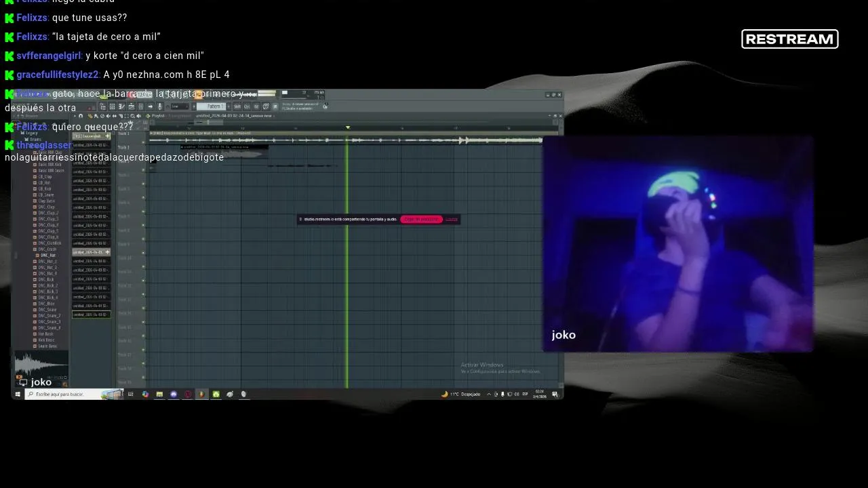This screenshot has width=868, height=488.
Task: Select the Playback speaker tool in Playlist
Action: click(139, 116)
